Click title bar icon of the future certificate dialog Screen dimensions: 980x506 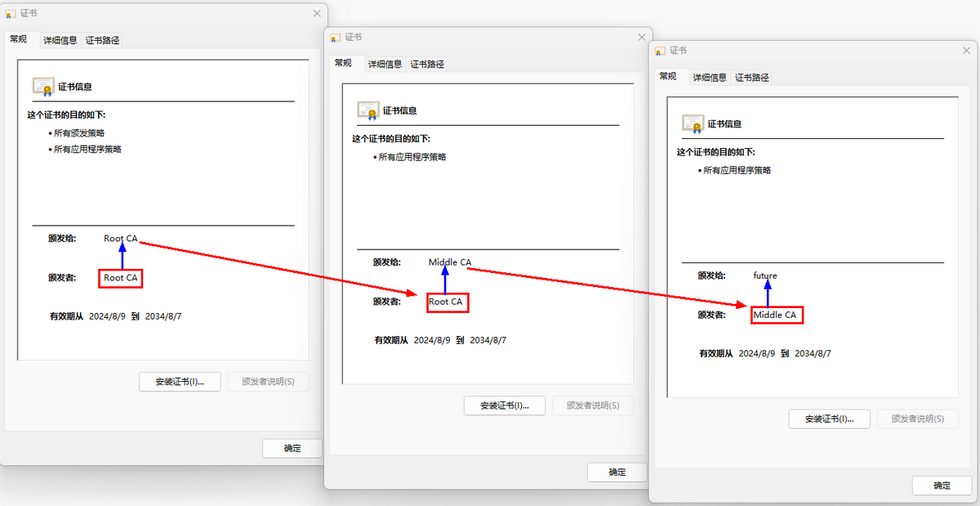[660, 51]
